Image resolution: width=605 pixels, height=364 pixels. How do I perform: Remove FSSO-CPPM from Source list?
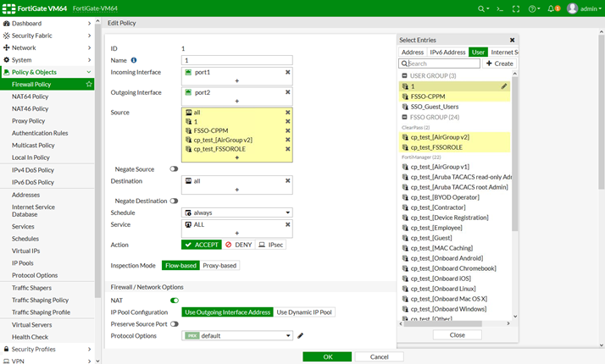click(x=287, y=130)
